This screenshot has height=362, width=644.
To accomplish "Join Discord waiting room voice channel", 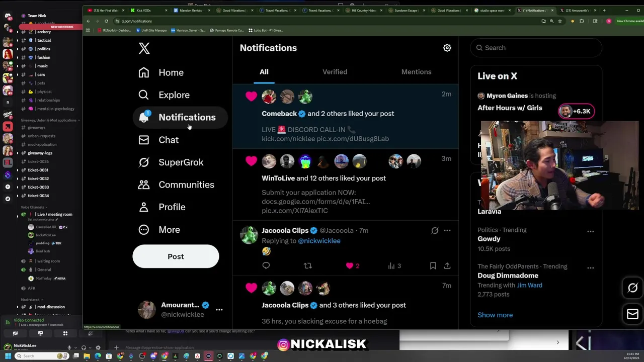I will click(48, 261).
